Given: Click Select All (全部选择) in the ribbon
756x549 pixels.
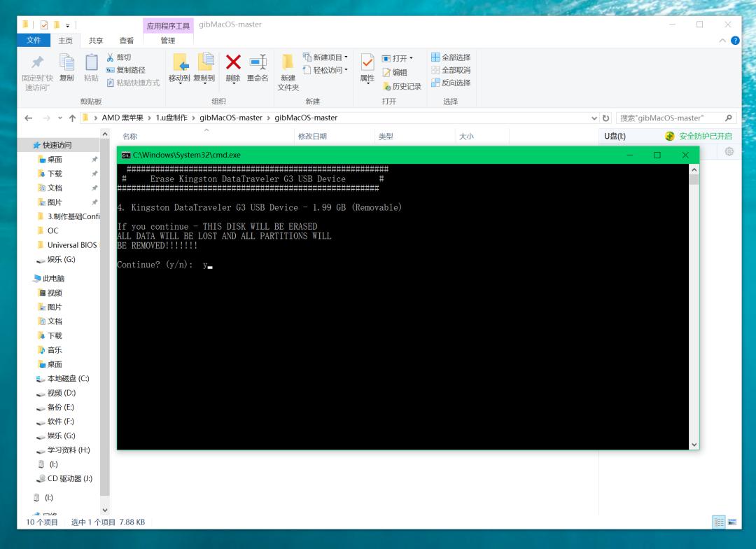Looking at the screenshot, I should point(451,57).
